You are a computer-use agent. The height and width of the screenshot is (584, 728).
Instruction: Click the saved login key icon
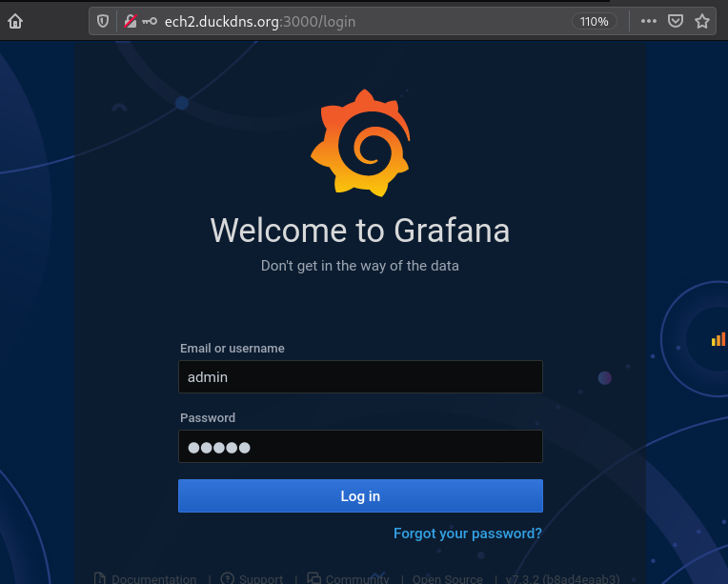pos(150,21)
